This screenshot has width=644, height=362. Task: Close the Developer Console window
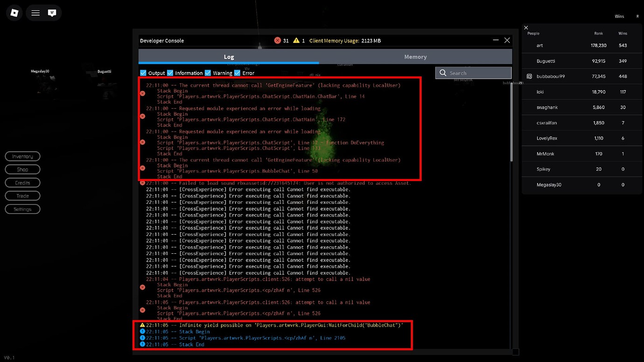pos(507,41)
